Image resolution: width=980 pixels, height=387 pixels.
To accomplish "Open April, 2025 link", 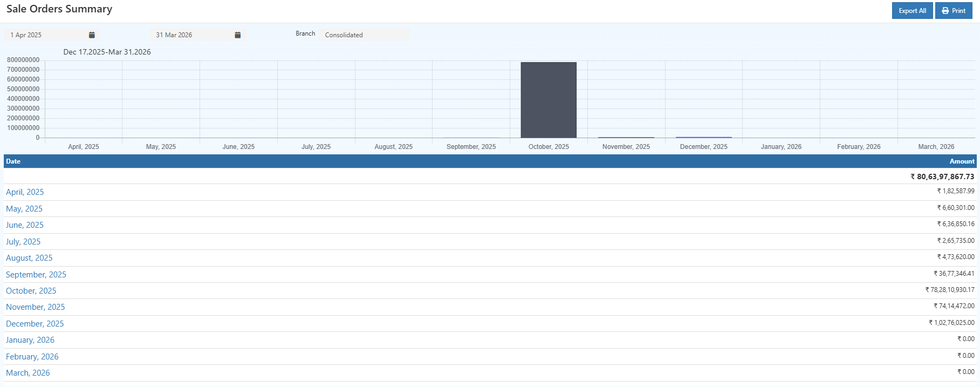I will (25, 192).
